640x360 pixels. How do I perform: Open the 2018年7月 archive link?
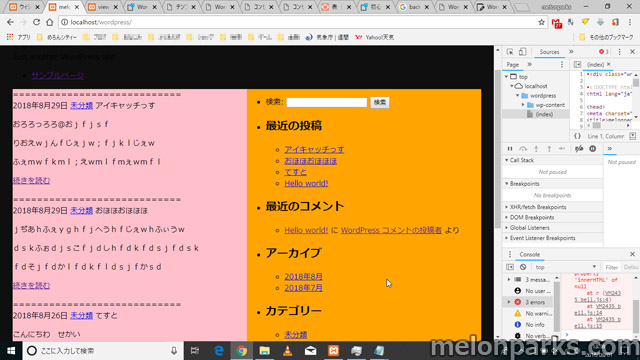click(x=303, y=288)
